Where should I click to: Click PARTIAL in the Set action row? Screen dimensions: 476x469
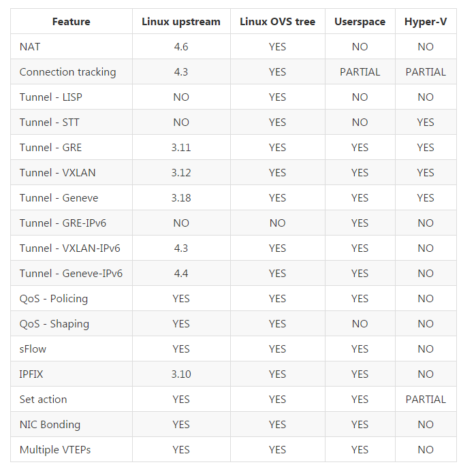426,400
